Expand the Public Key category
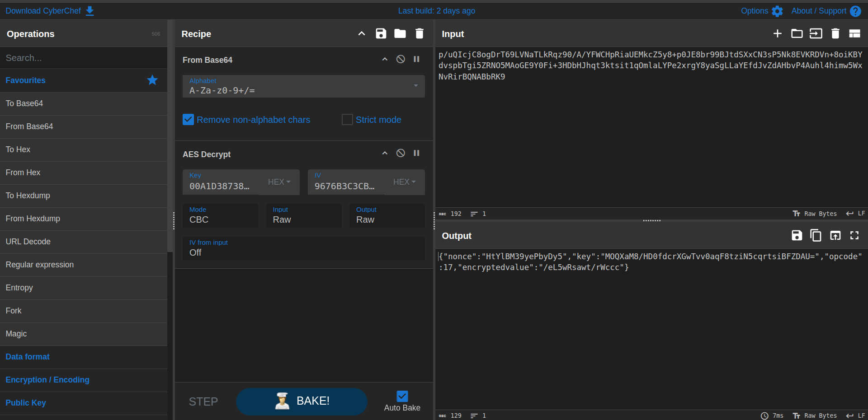This screenshot has width=868, height=420. (84, 403)
